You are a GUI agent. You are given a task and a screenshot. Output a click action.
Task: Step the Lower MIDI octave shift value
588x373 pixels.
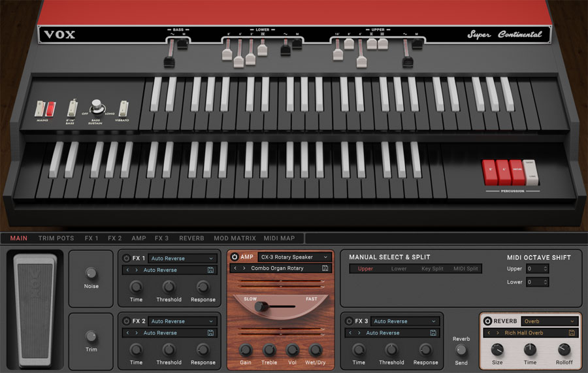point(546,282)
